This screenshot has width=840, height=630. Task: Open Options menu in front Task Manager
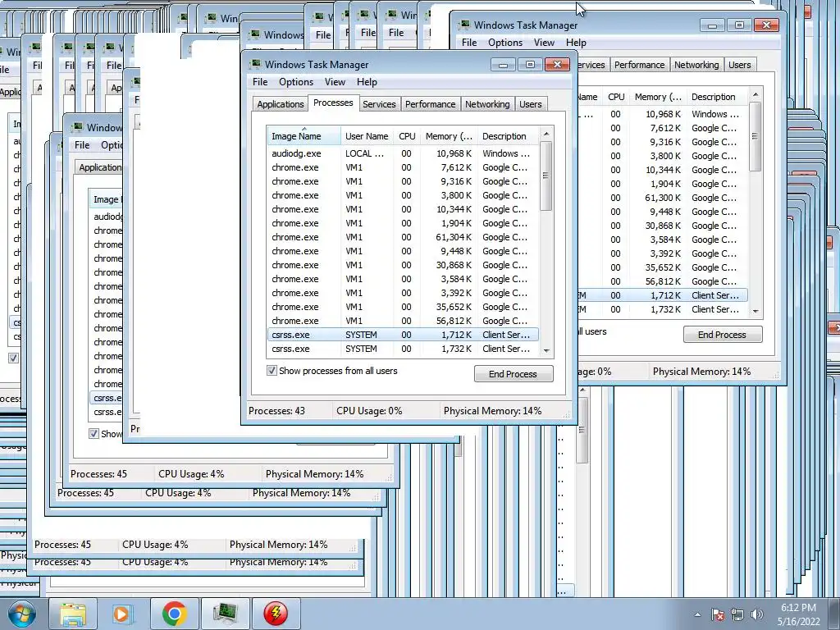(x=295, y=82)
